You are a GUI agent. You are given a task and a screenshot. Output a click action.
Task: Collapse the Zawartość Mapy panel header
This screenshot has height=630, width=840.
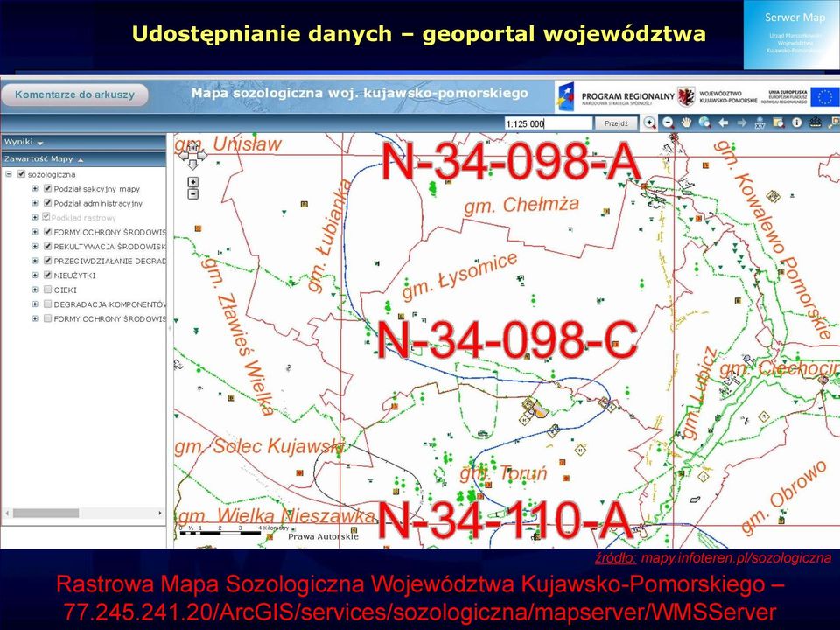coord(83,159)
